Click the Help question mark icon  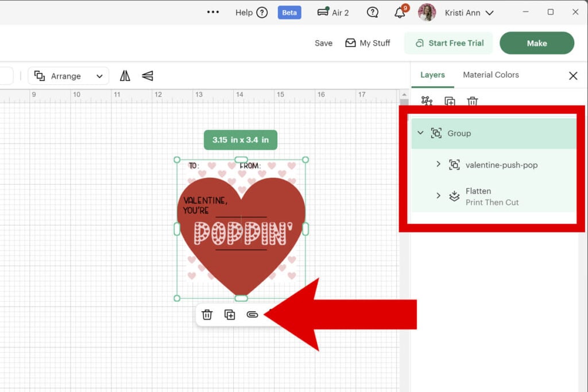click(262, 13)
